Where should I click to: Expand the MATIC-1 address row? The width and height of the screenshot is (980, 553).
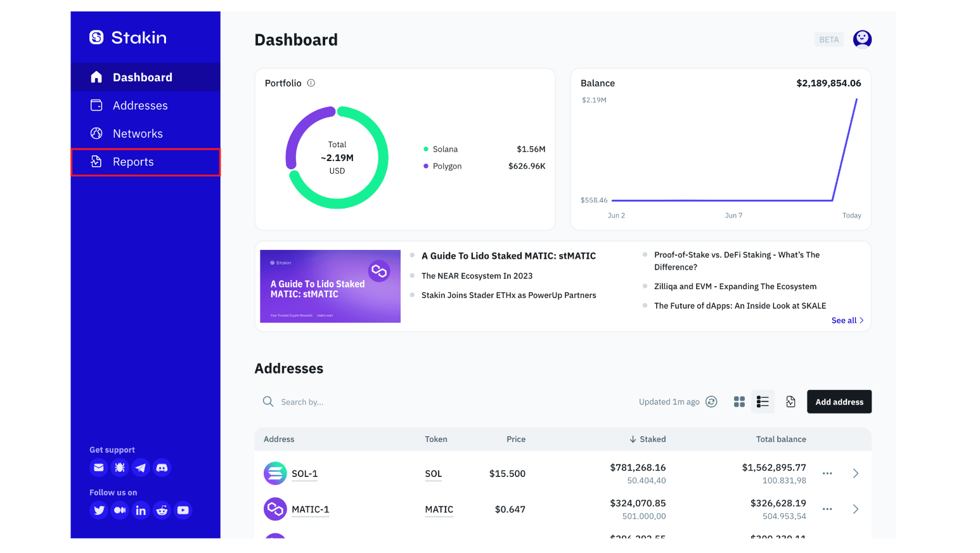point(855,509)
